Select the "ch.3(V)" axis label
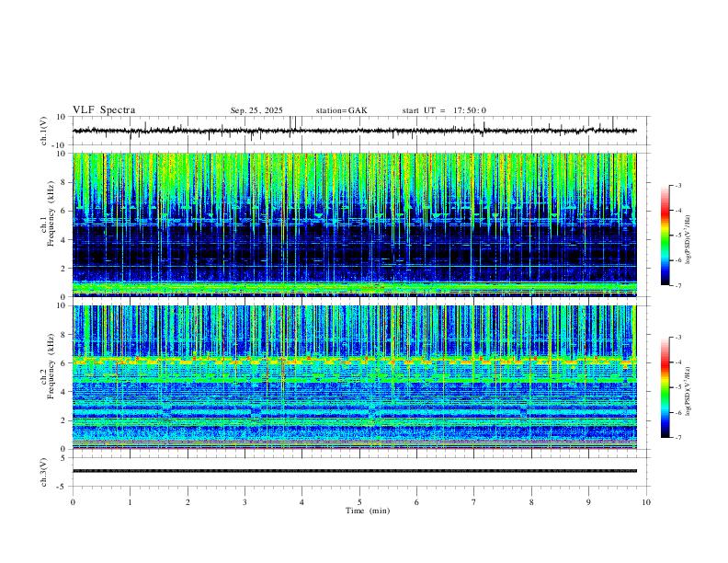Image resolution: width=728 pixels, height=563 pixels. click(x=44, y=472)
